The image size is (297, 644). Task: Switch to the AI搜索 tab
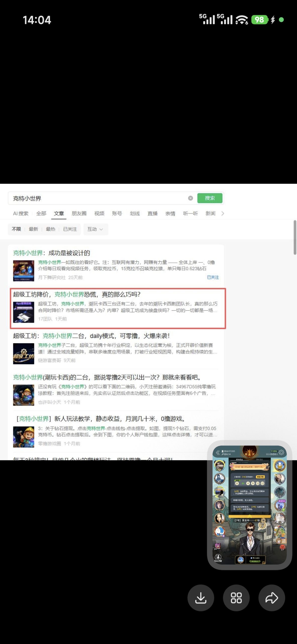pyautogui.click(x=21, y=214)
